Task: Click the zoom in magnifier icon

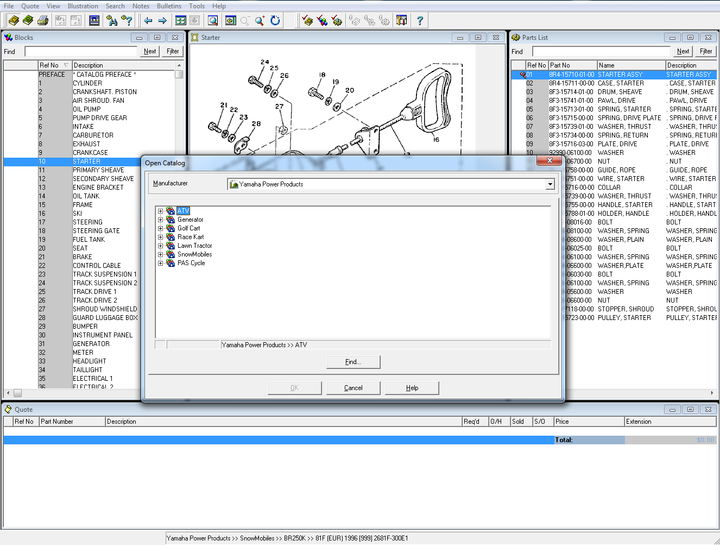Action: 260,21
